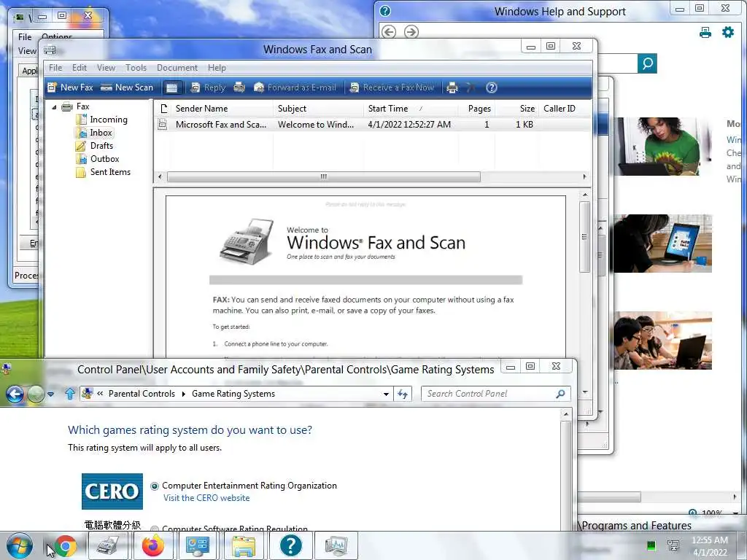
Task: Sort by Caller ID column header
Action: click(565, 109)
